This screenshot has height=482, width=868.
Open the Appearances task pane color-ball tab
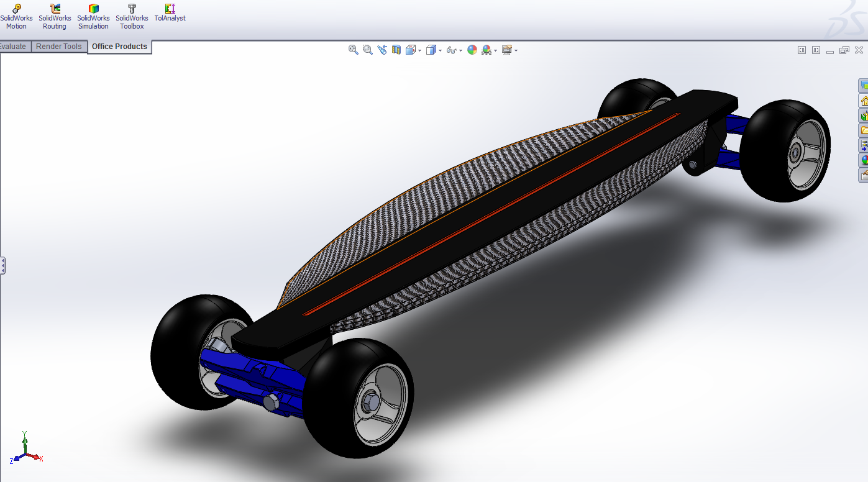click(864, 160)
